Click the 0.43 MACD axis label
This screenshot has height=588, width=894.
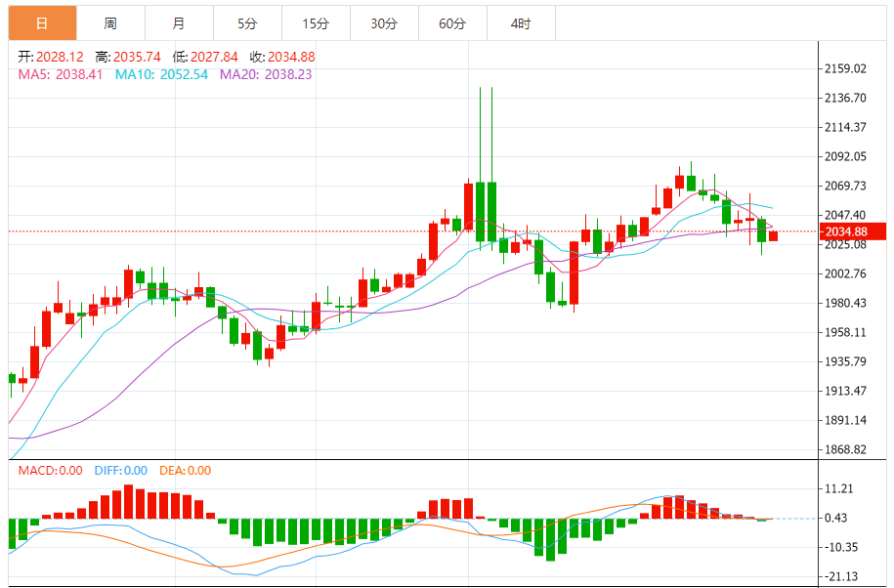(835, 518)
